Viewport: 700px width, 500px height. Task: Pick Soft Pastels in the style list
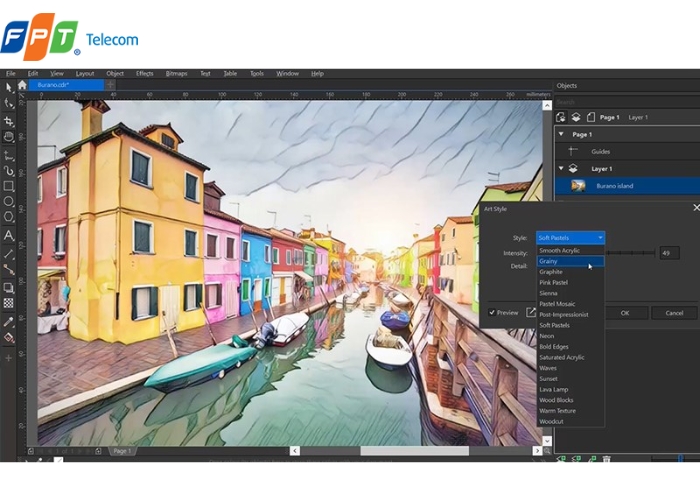571,325
